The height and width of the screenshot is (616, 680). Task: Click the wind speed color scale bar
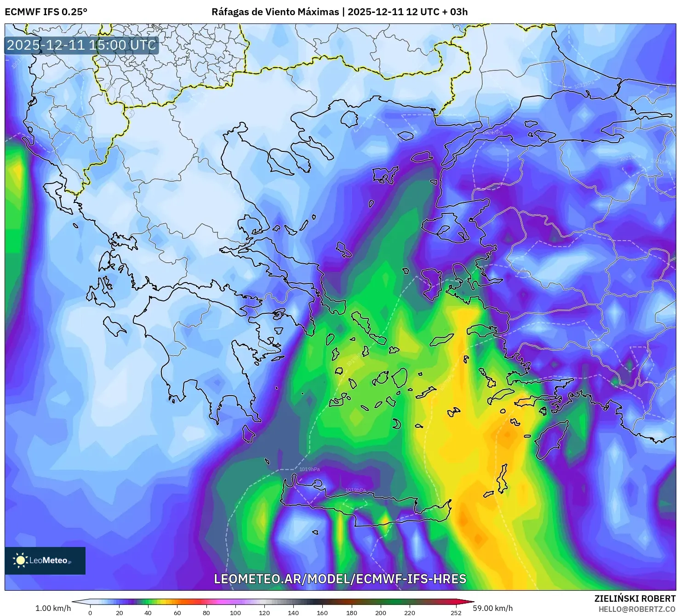tap(274, 600)
